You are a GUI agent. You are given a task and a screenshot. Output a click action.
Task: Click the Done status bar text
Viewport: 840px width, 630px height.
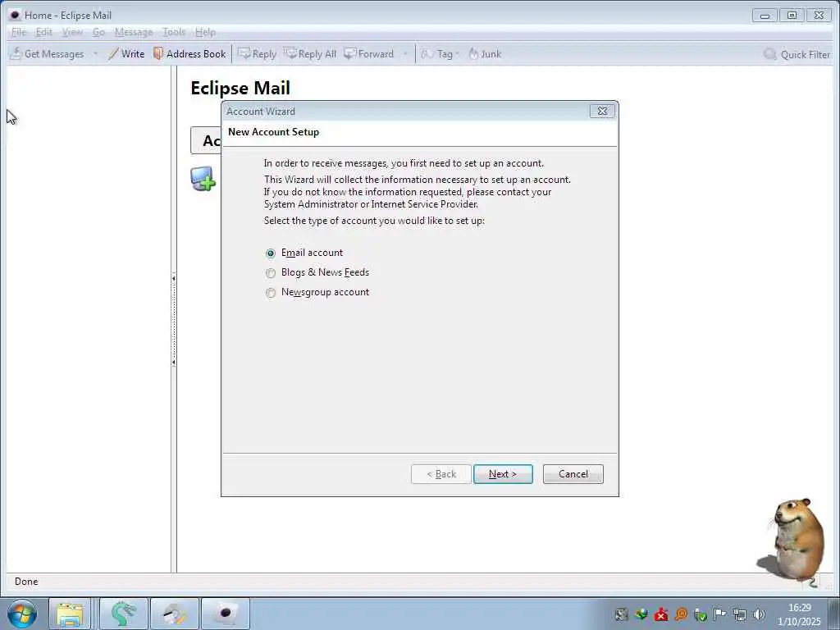[26, 582]
